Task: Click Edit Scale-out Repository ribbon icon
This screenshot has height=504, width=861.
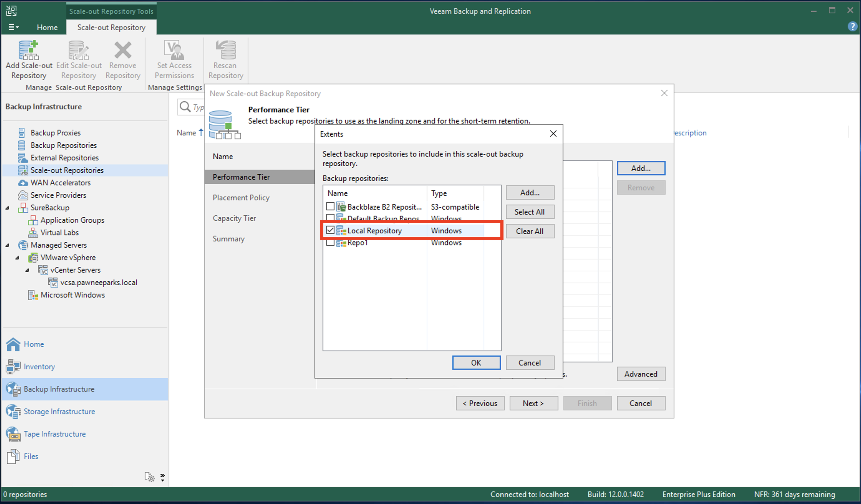Action: pyautogui.click(x=79, y=60)
